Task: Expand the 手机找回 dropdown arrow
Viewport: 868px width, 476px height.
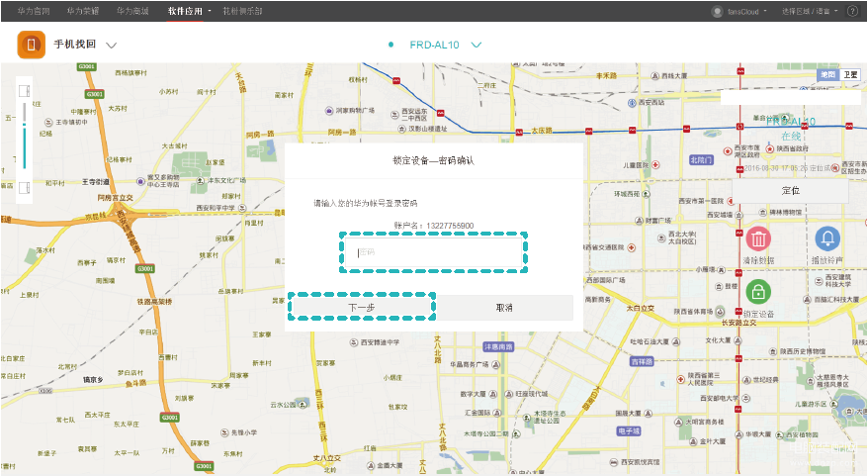Action: pyautogui.click(x=112, y=46)
